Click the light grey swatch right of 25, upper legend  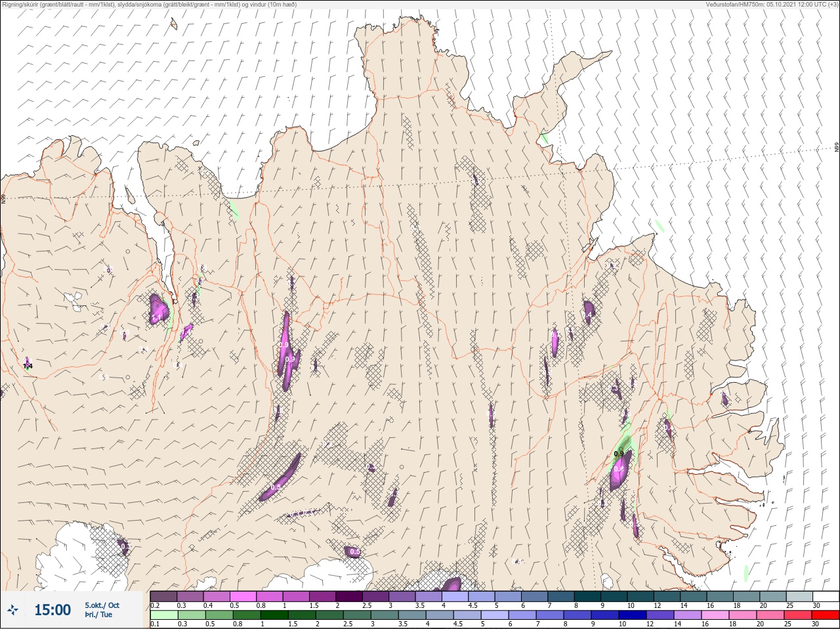coord(800,596)
